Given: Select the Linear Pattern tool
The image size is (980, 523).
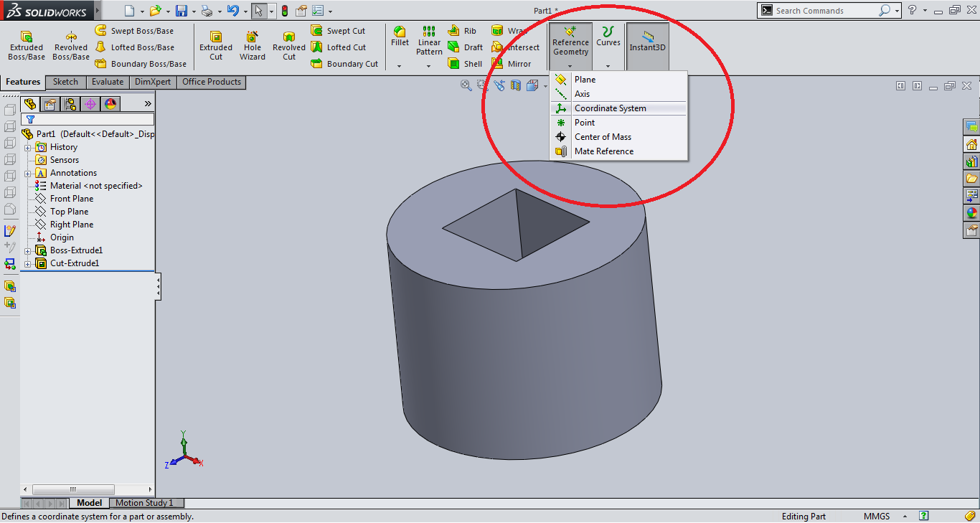Looking at the screenshot, I should (x=429, y=41).
